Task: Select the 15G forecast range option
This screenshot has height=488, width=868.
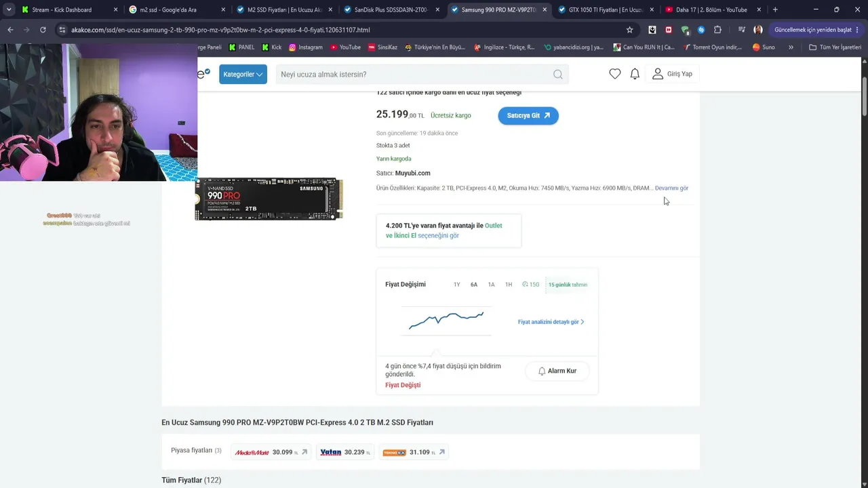Action: (530, 285)
